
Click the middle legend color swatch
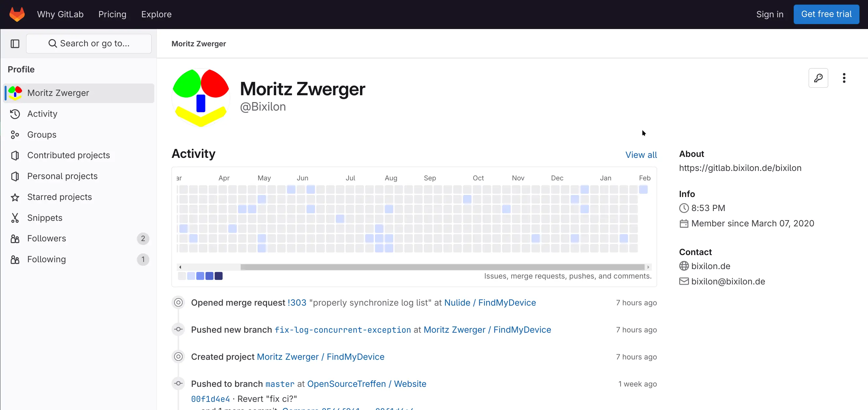tap(200, 276)
